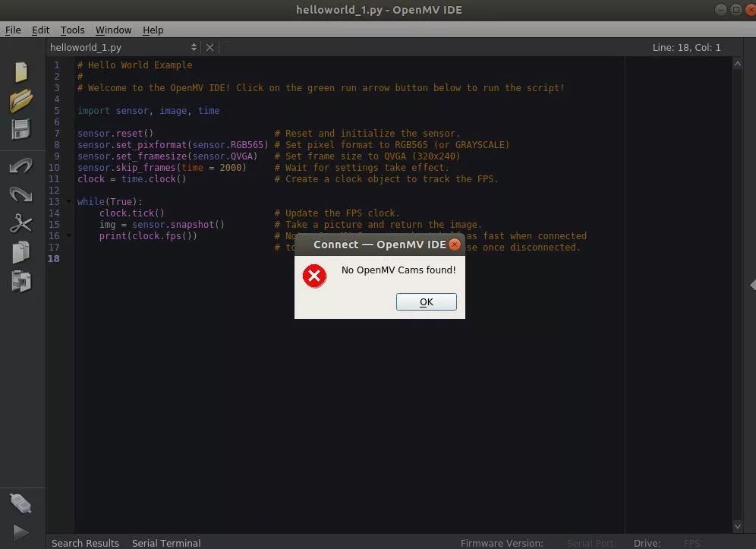The image size is (756, 549).
Task: Open the File menu
Action: (13, 30)
